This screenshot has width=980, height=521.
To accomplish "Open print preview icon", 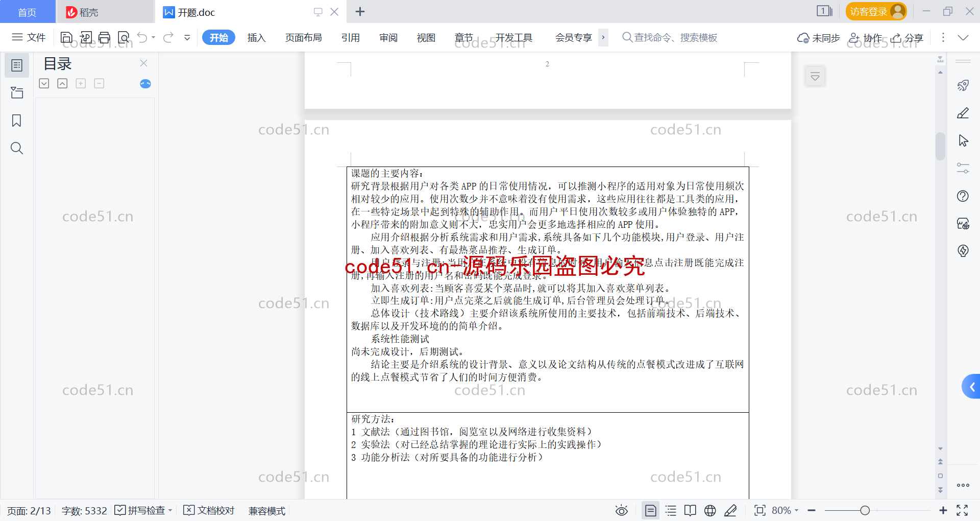I will point(124,37).
